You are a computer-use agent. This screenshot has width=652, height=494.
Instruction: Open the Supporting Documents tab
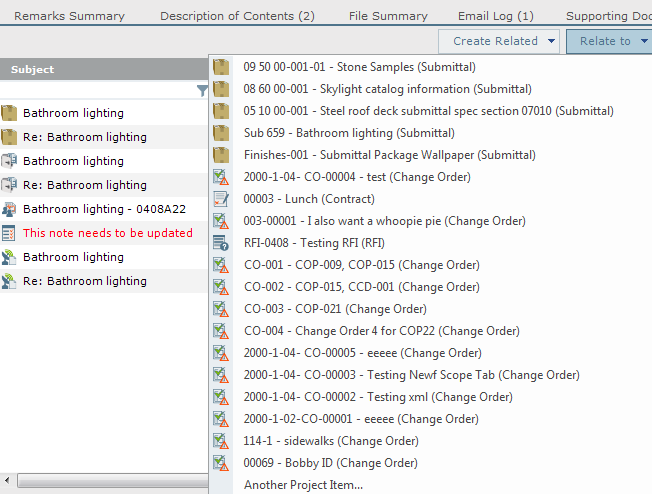[609, 16]
